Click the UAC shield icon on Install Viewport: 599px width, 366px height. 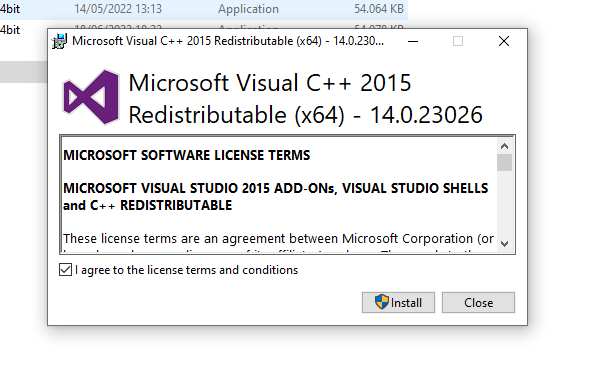coord(381,302)
